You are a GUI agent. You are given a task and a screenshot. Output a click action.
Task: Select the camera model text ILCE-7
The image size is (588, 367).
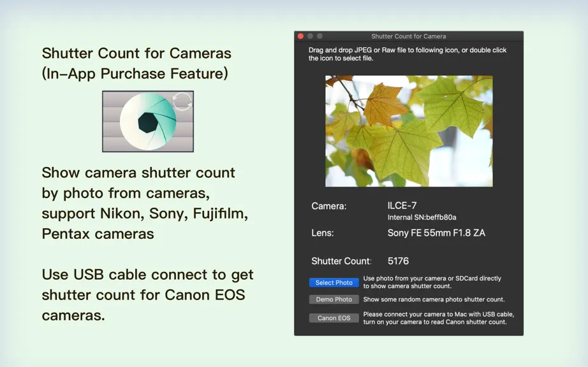coord(402,206)
